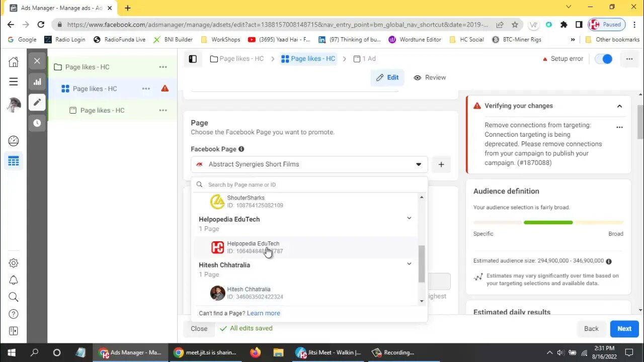This screenshot has height=362, width=644.
Task: Open a new Chrome tab
Action: [x=128, y=8]
